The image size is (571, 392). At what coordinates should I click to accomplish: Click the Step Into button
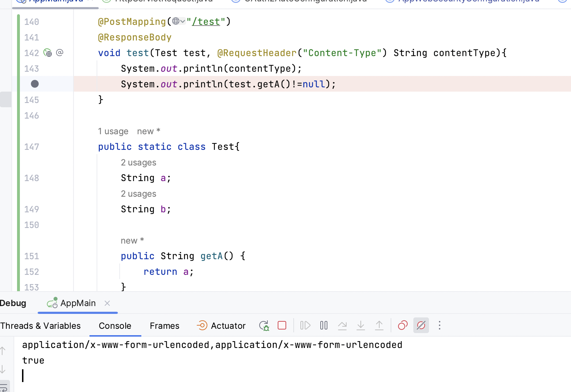click(x=361, y=325)
